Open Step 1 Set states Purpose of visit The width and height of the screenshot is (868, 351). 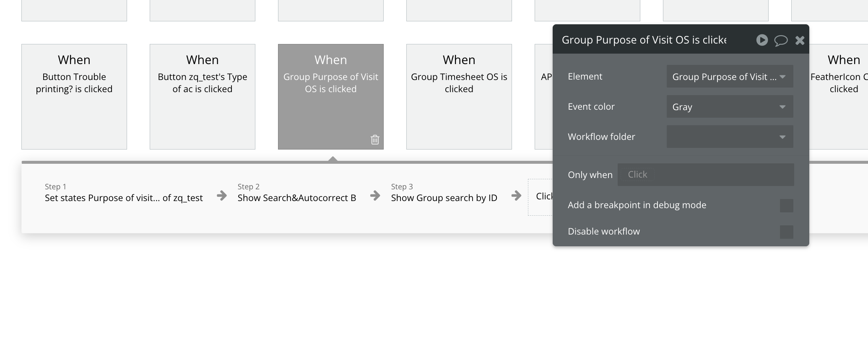coord(124,193)
